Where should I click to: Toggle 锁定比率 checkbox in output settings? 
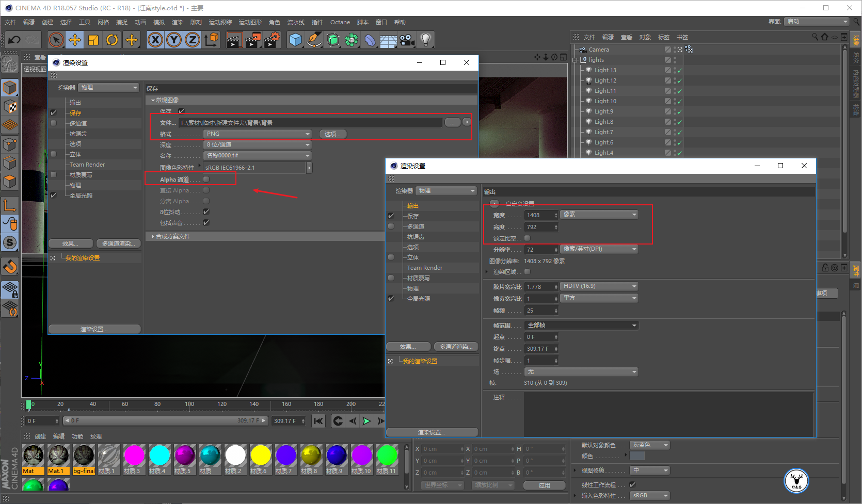pos(527,238)
